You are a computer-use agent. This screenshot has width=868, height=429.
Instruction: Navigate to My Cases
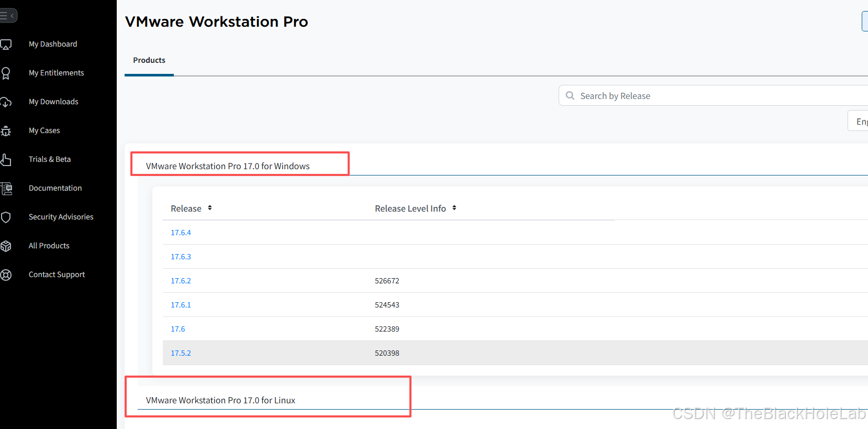pyautogui.click(x=44, y=130)
